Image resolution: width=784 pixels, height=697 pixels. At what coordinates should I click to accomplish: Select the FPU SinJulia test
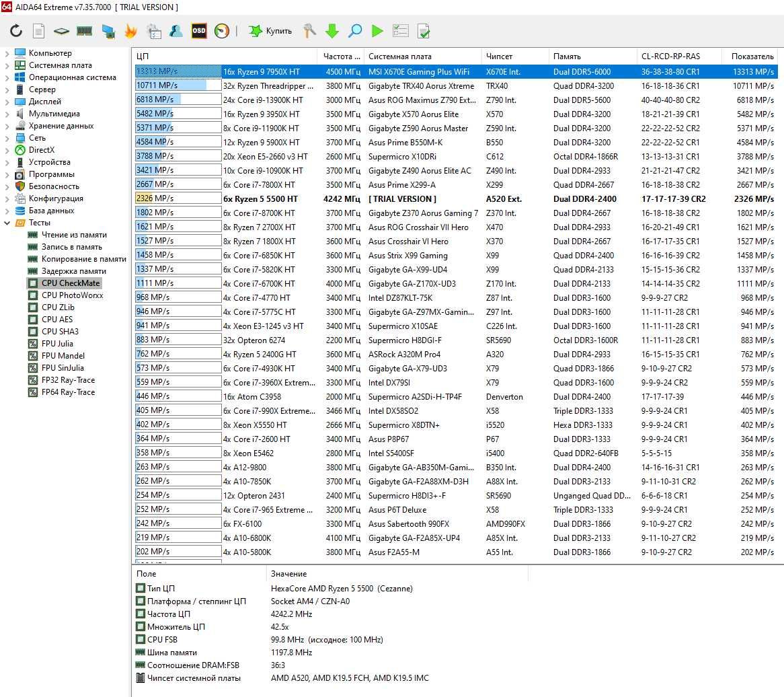point(63,368)
